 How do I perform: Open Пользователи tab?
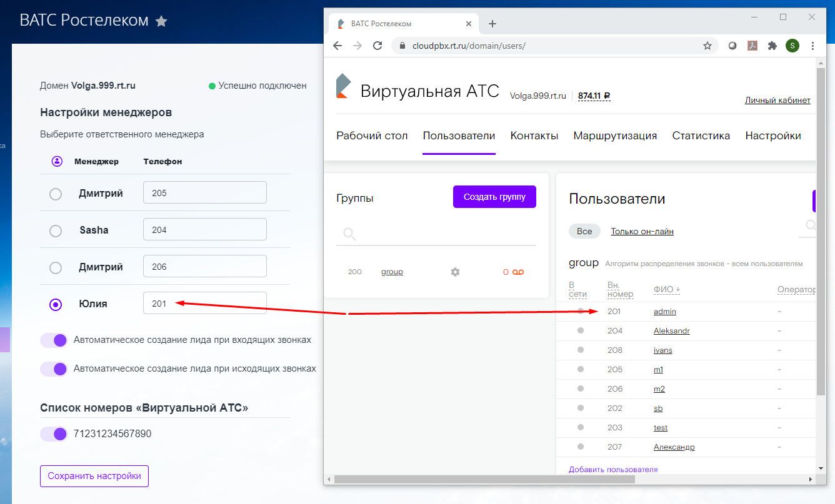tap(459, 136)
